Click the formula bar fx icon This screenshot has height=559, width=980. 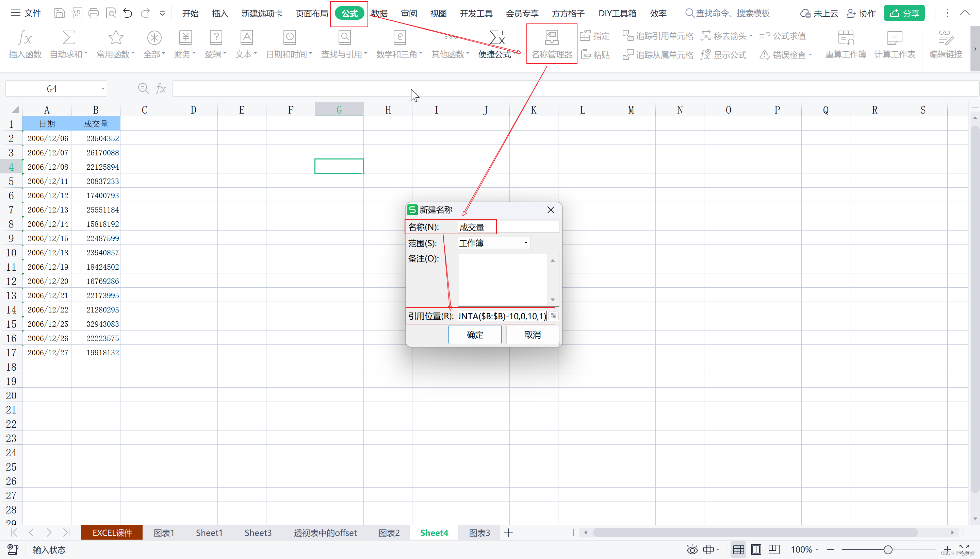click(161, 89)
